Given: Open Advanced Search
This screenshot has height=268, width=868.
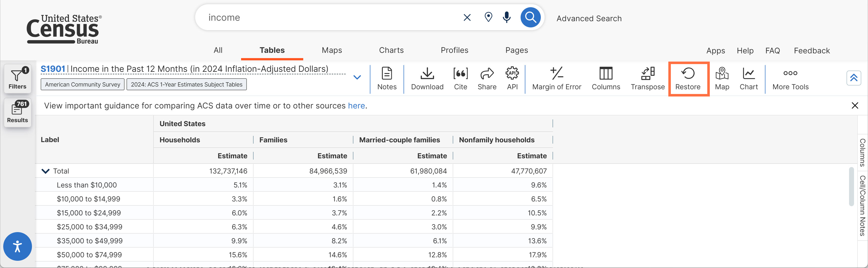Looking at the screenshot, I should (589, 18).
